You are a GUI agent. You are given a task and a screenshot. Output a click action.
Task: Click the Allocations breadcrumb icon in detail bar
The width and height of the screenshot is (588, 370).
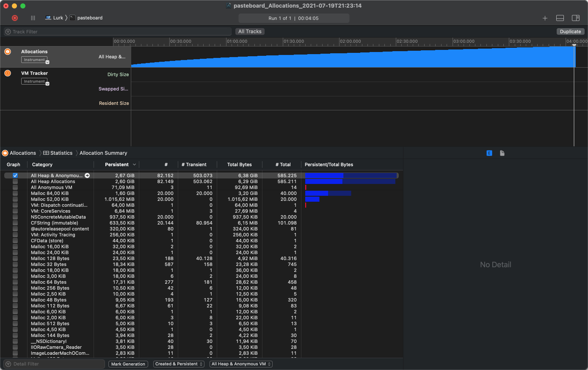tap(5, 153)
